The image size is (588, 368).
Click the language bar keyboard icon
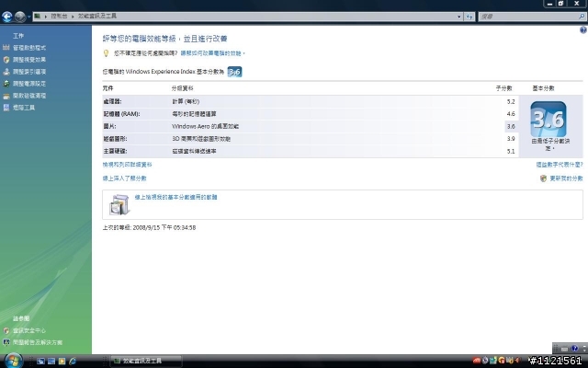564,349
